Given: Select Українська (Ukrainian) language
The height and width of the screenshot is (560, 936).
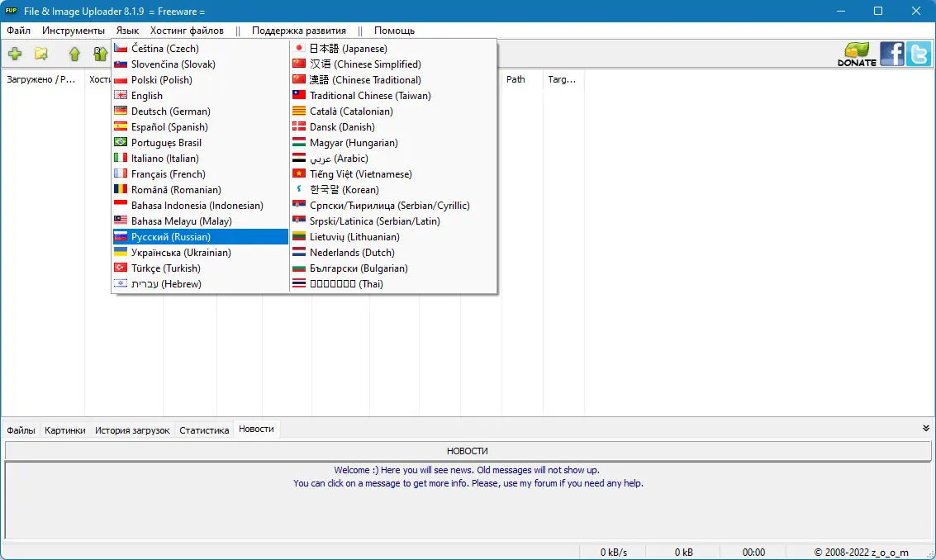Looking at the screenshot, I should point(201,253).
